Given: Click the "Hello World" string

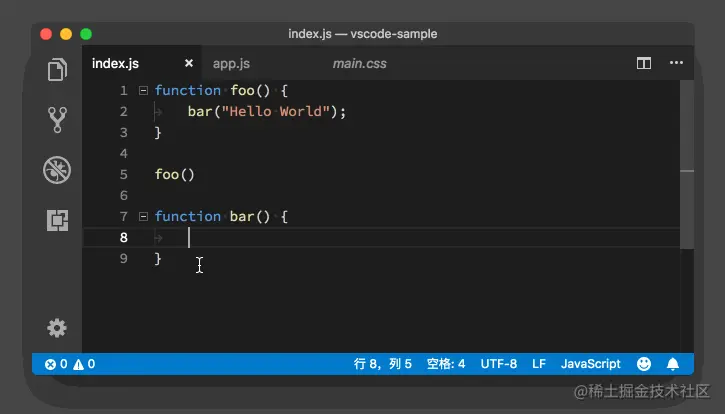Looking at the screenshot, I should pos(276,111).
